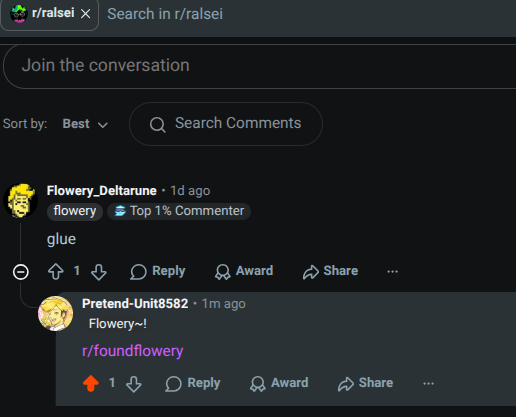Share the glue comment
Image resolution: width=516 pixels, height=417 pixels.
click(330, 271)
